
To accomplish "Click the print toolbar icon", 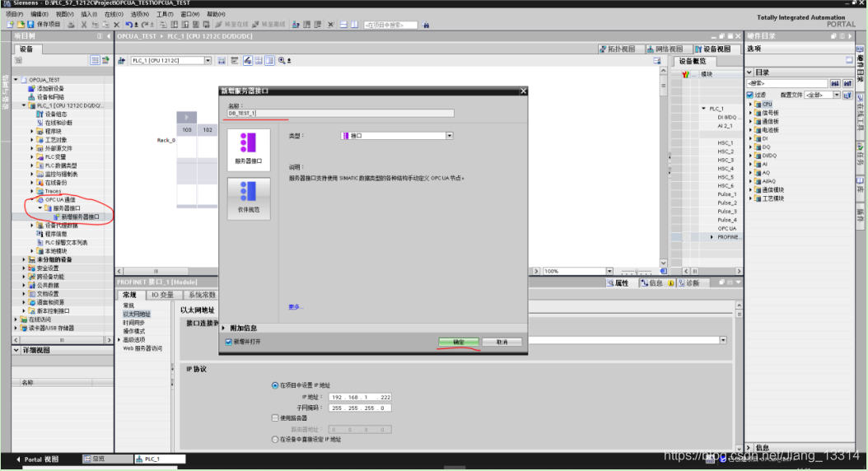I will 71,25.
